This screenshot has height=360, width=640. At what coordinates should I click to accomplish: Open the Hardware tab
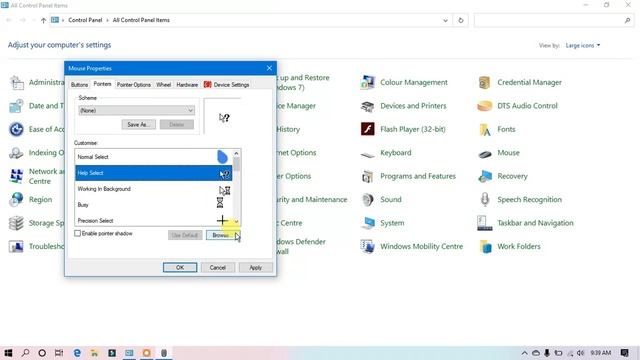click(x=187, y=84)
